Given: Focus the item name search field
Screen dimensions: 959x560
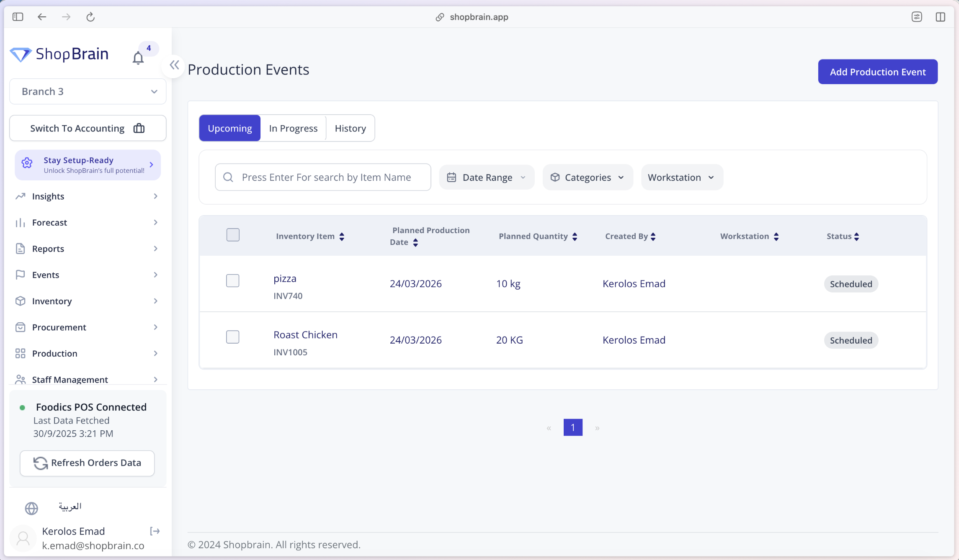Looking at the screenshot, I should point(327,177).
